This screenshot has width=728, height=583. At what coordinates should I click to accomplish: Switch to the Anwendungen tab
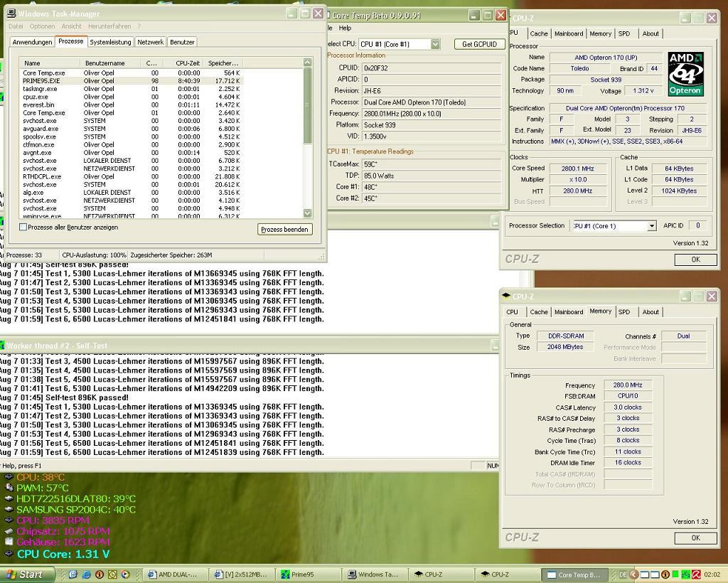pos(32,42)
